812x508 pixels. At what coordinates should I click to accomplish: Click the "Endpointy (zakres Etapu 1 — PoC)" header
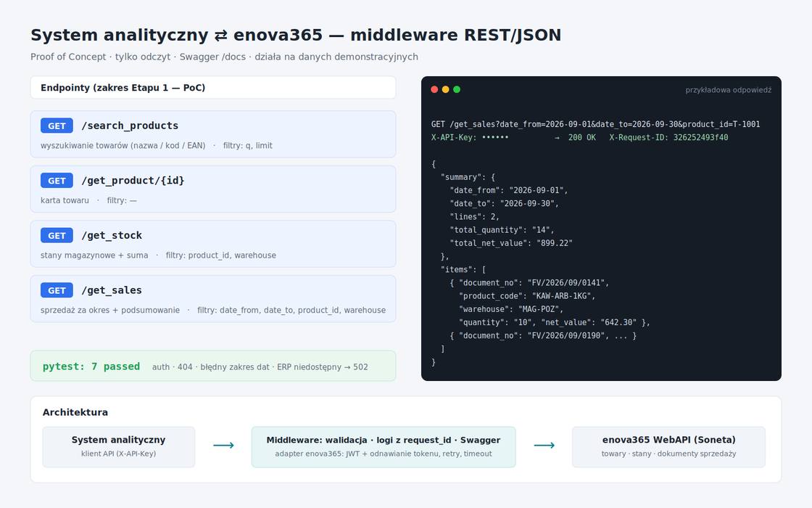click(213, 88)
